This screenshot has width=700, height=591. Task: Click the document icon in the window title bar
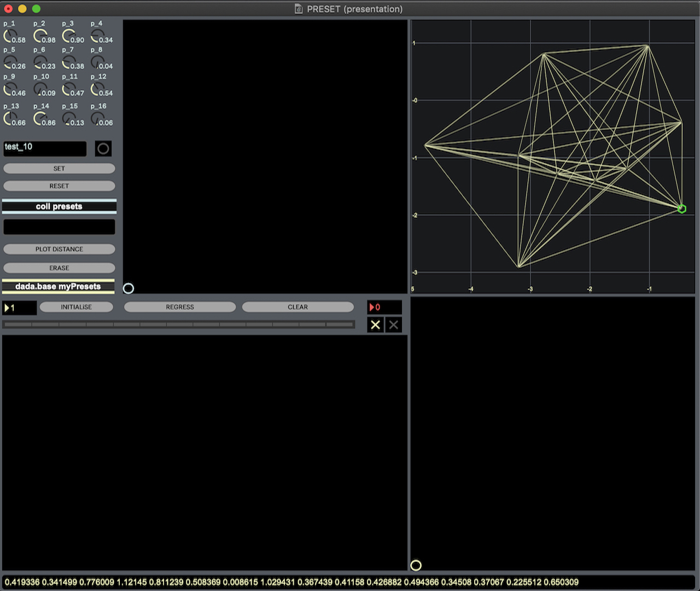pos(299,9)
